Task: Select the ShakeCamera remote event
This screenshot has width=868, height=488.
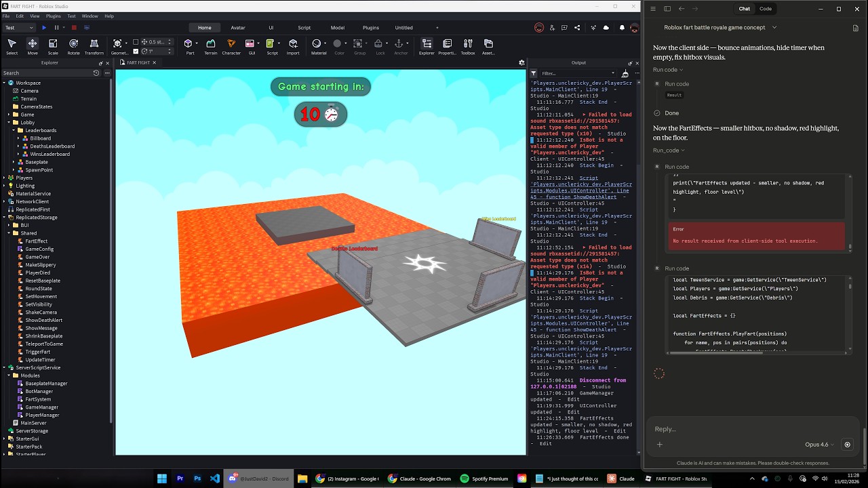Action: 41,312
